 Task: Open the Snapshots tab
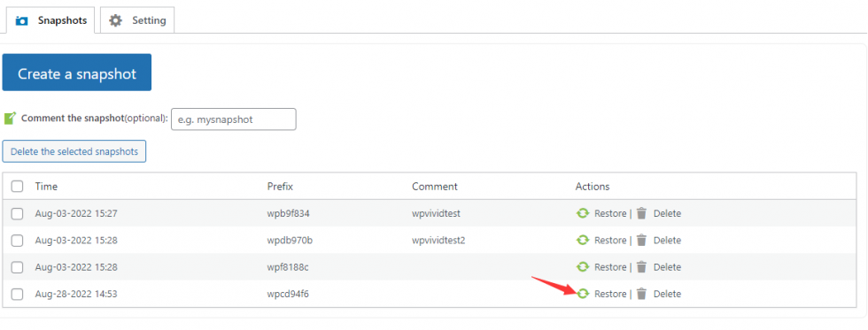tap(51, 20)
